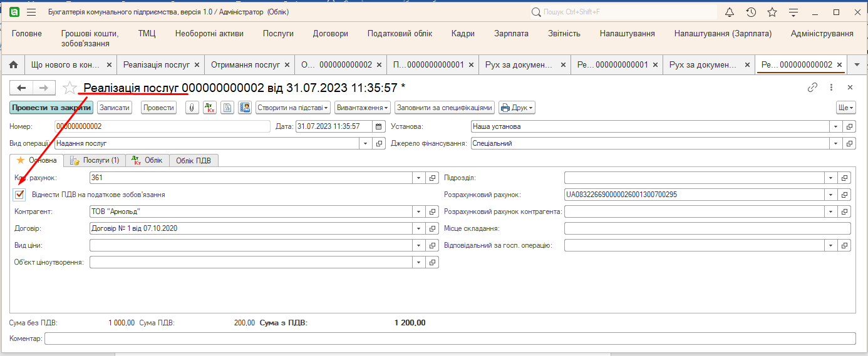The height and width of the screenshot is (356, 868).
Task: Uncheck Віднести ПДВ на податкове зобов'язання
Action: pyautogui.click(x=20, y=195)
